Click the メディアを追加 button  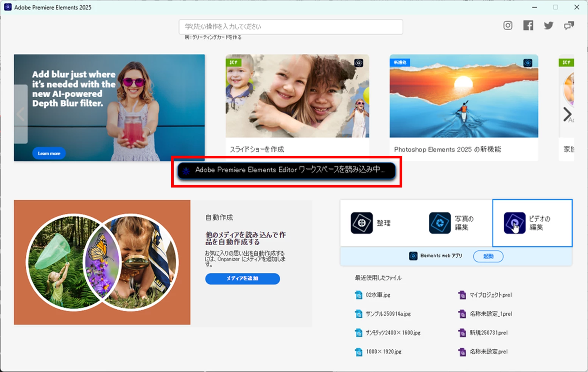click(x=243, y=279)
